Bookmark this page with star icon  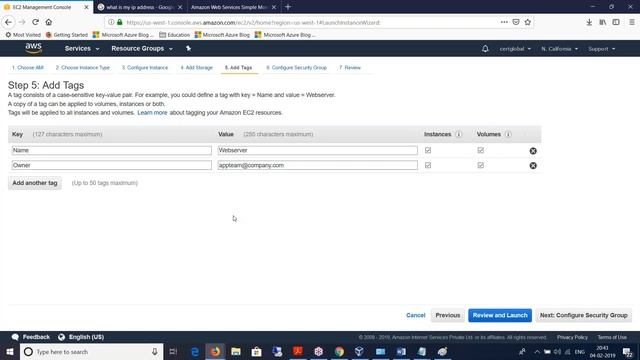[528, 22]
